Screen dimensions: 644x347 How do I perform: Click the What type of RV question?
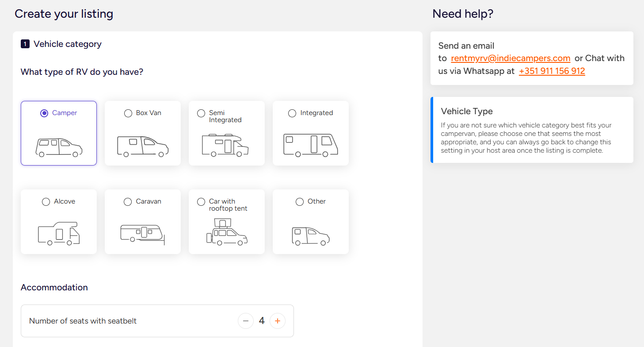pyautogui.click(x=82, y=72)
